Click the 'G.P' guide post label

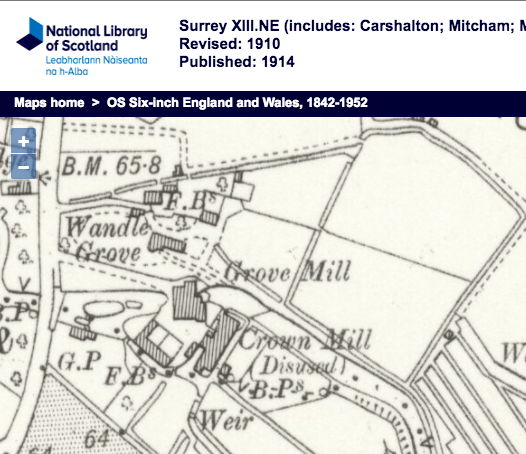pyautogui.click(x=79, y=361)
